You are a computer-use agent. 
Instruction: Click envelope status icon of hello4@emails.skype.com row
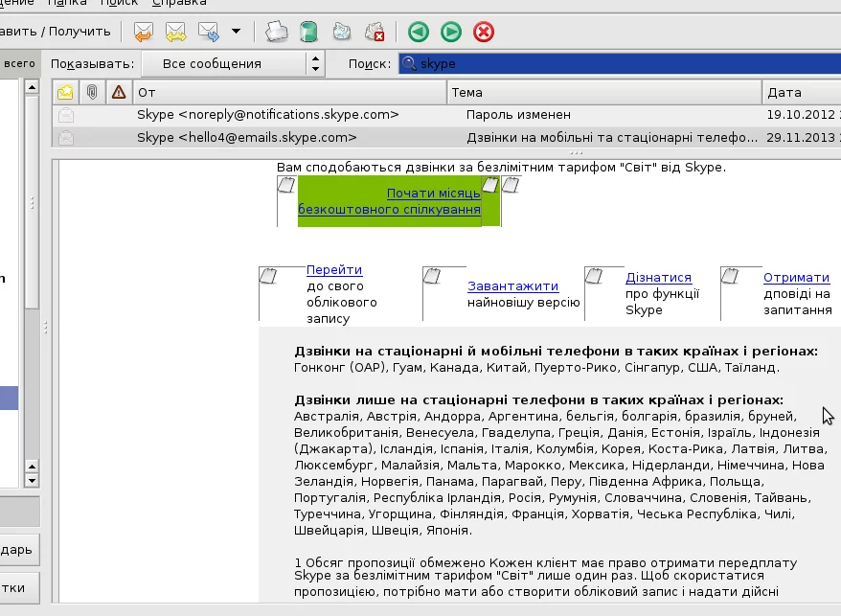pos(66,138)
